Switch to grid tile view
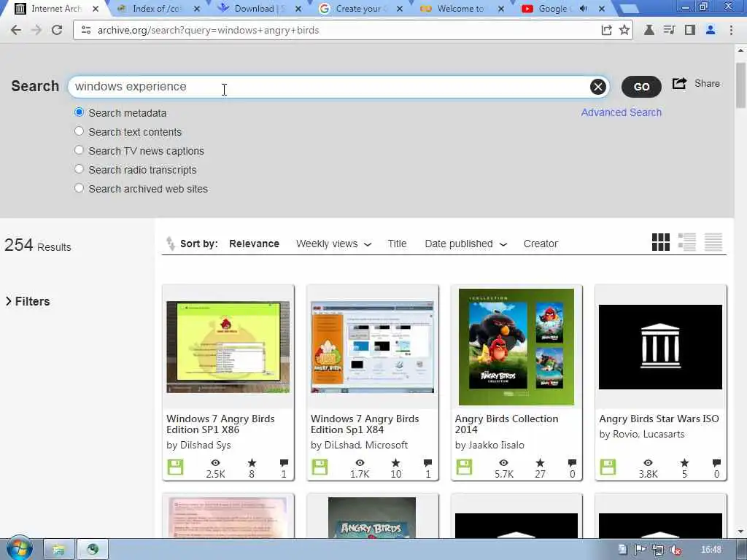747x560 pixels. (x=661, y=242)
